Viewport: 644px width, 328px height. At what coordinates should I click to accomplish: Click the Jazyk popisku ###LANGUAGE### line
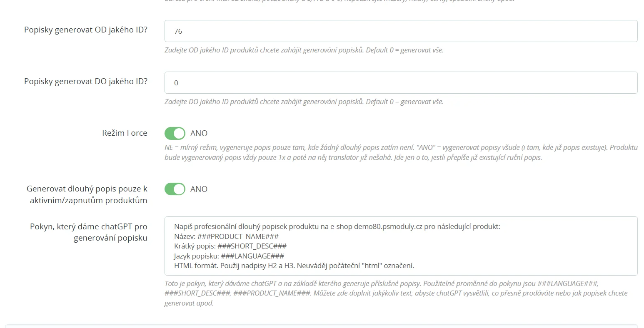point(229,256)
